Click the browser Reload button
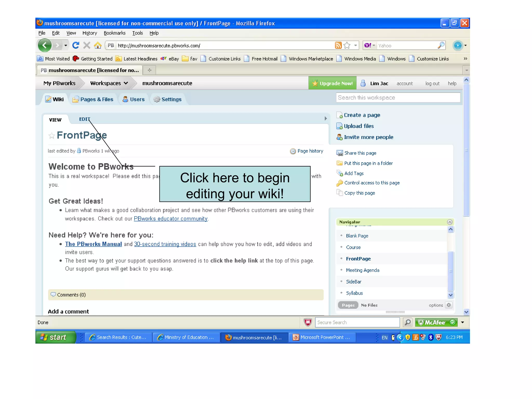 76,45
